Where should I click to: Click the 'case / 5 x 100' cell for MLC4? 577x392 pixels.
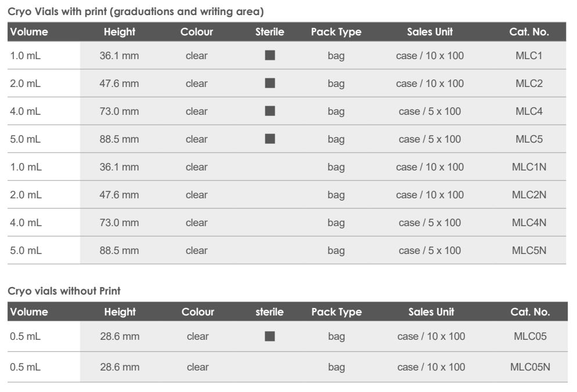[430, 111]
